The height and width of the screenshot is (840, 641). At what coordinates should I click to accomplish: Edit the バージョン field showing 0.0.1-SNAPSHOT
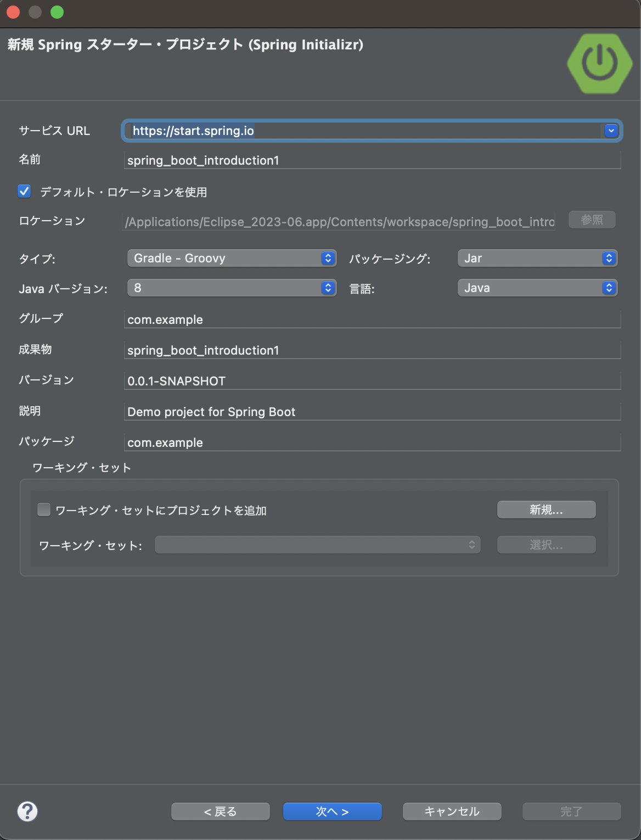tap(373, 380)
